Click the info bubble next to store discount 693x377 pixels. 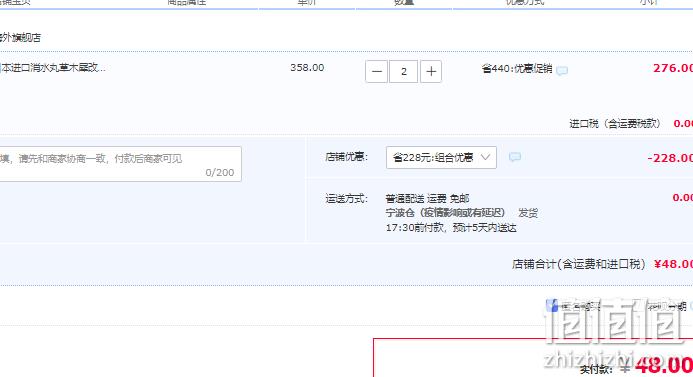point(515,157)
